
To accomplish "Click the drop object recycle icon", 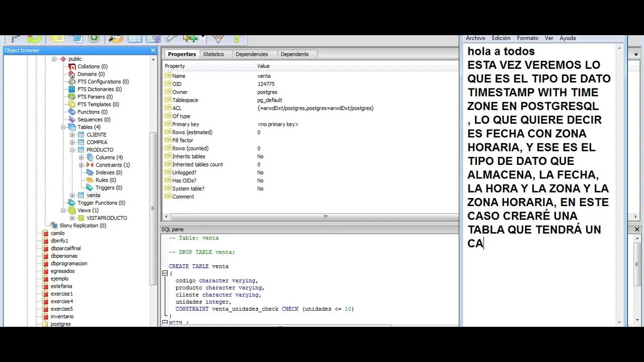I will pyautogui.click(x=94, y=39).
